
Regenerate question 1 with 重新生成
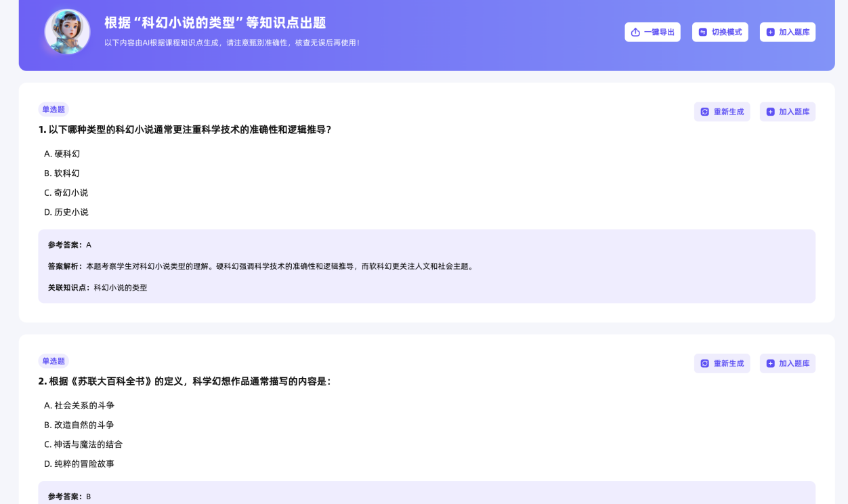coord(721,112)
